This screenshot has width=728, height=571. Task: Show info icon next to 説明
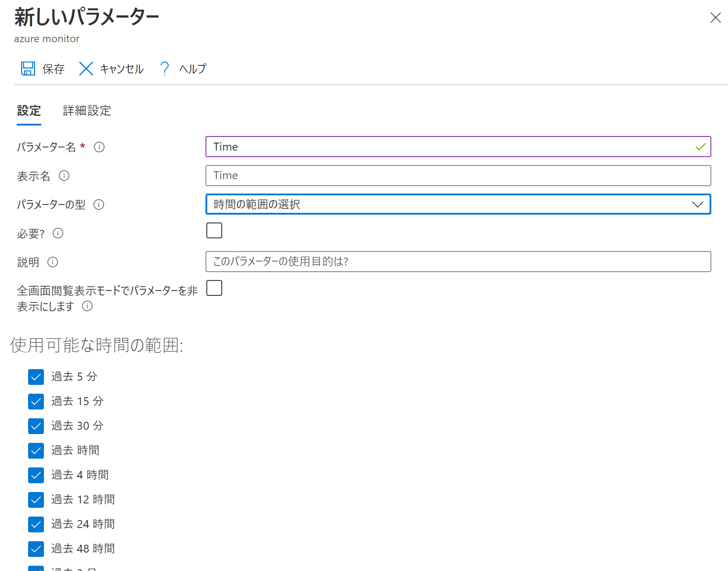[53, 262]
